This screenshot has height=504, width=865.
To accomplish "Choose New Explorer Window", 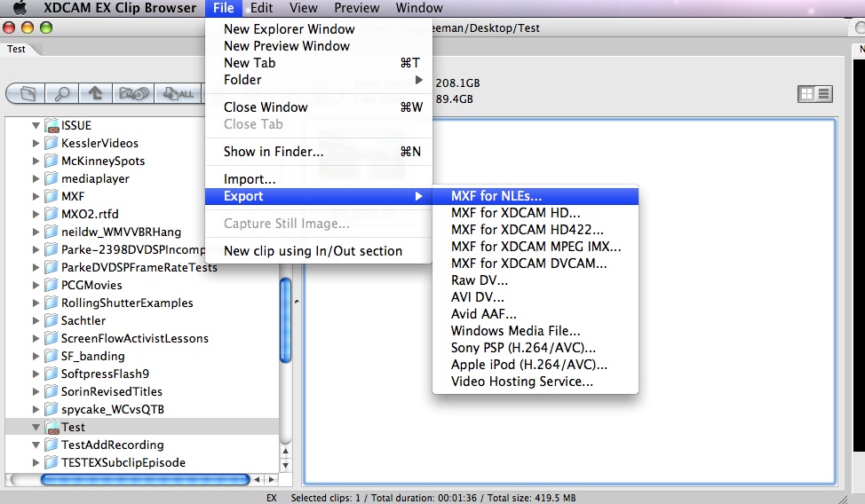I will click(x=318, y=29).
